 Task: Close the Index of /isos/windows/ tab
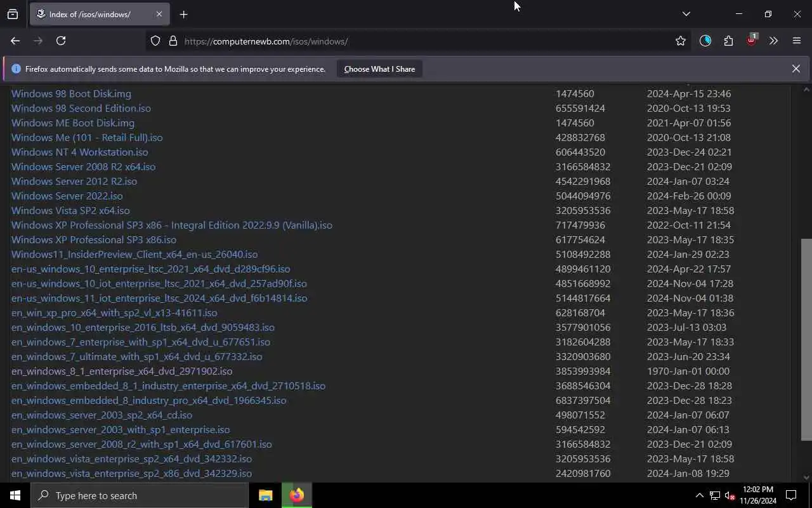159,14
